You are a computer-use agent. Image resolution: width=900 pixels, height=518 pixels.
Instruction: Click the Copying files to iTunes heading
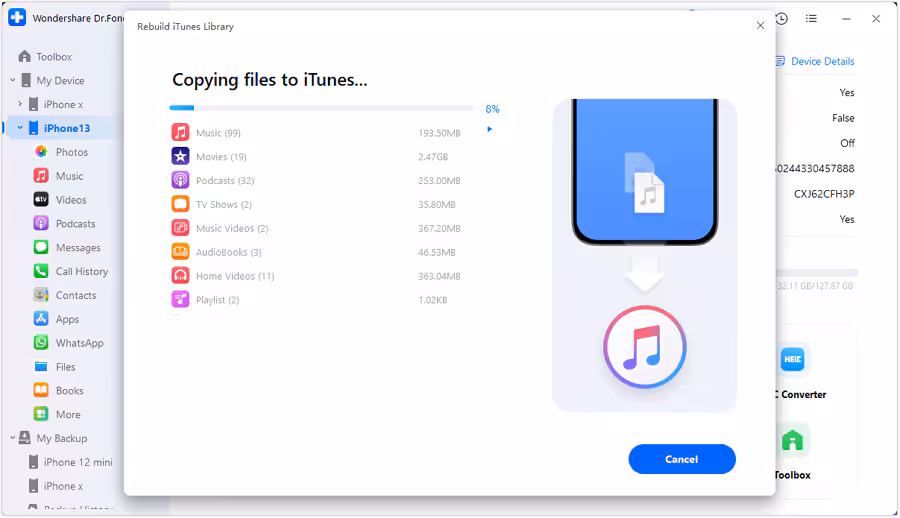click(270, 80)
